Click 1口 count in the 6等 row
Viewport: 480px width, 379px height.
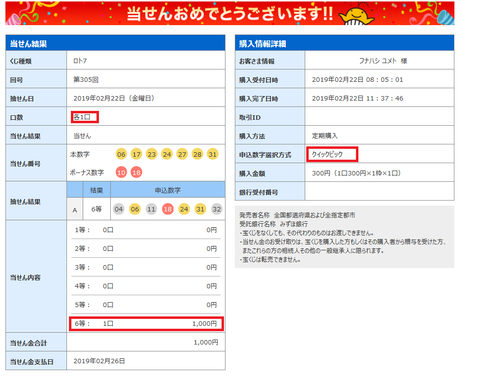tap(108, 324)
